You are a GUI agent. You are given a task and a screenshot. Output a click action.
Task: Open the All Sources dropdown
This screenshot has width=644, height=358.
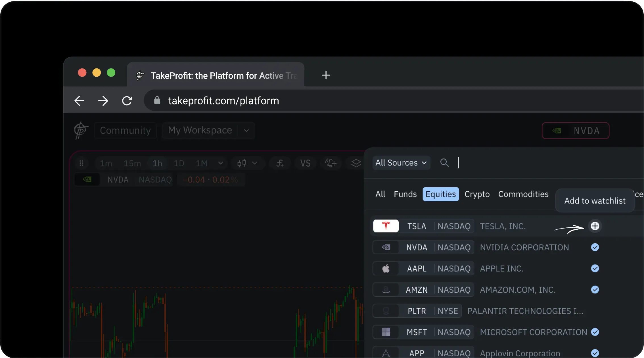(401, 163)
